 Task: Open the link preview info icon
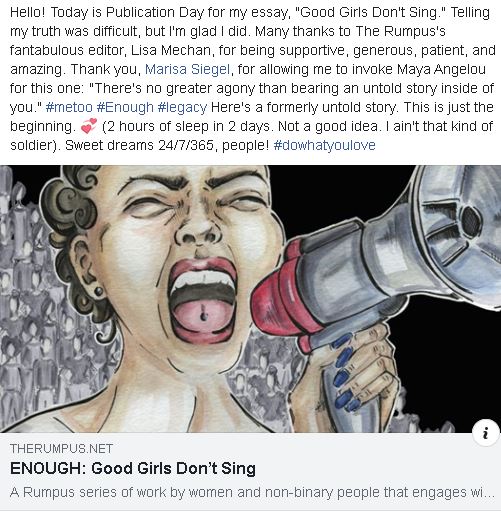click(x=486, y=433)
